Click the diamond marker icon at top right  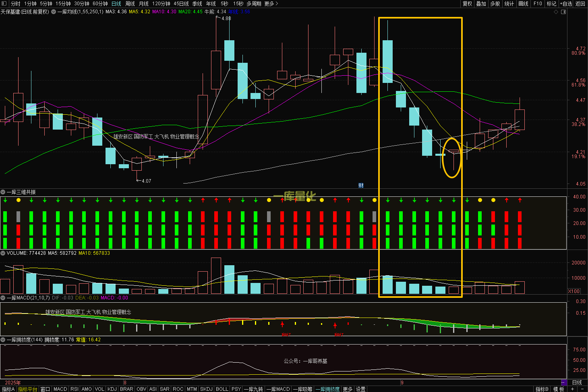pos(556,12)
